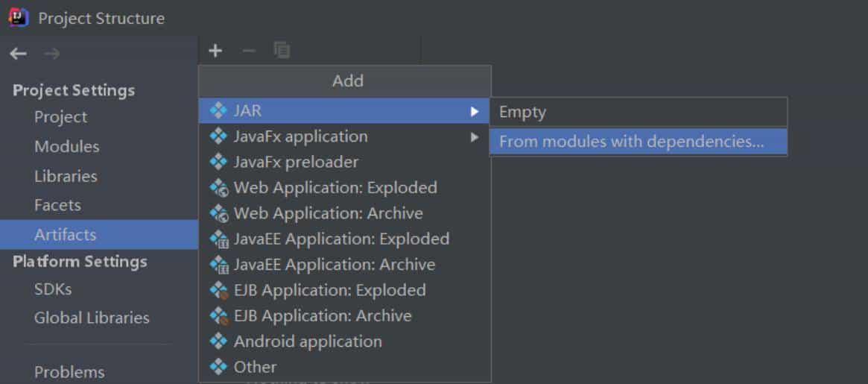Open the Modules settings page
The height and width of the screenshot is (384, 868).
[x=66, y=147]
